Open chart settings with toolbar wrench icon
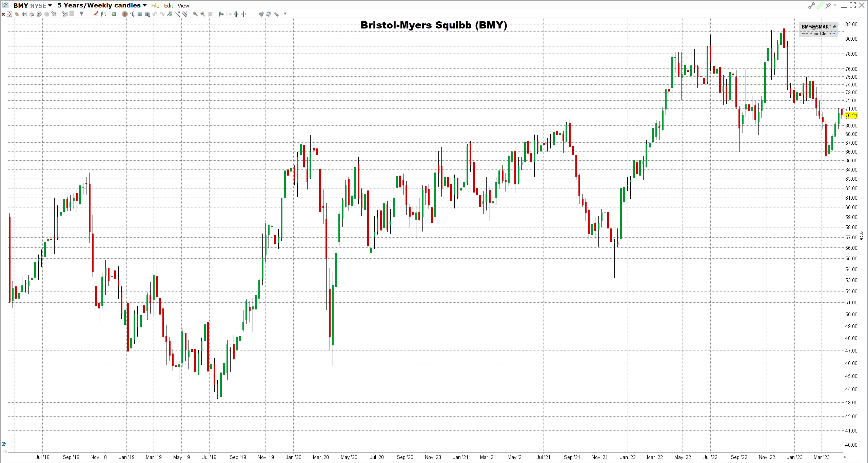This screenshot has width=868, height=463. 276,14
